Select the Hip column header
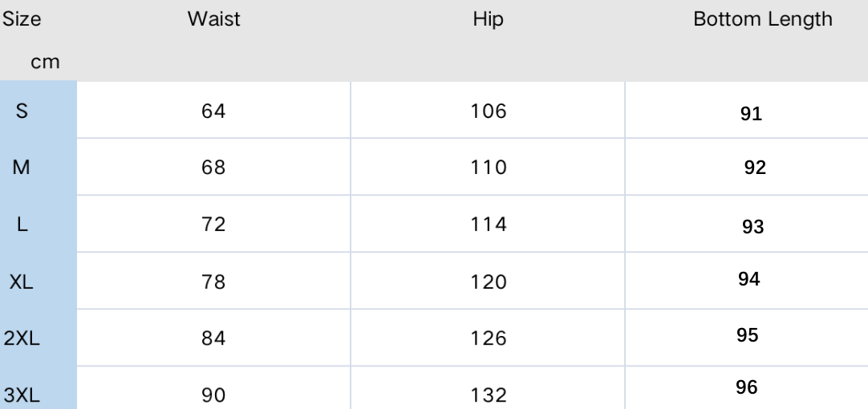The width and height of the screenshot is (868, 409). (x=489, y=19)
